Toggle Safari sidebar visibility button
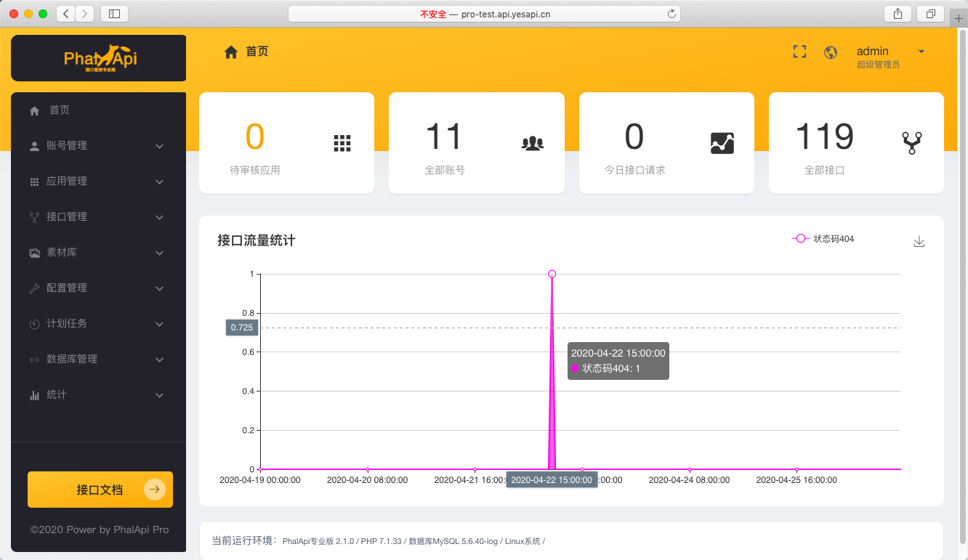This screenshot has height=560, width=968. point(114,14)
